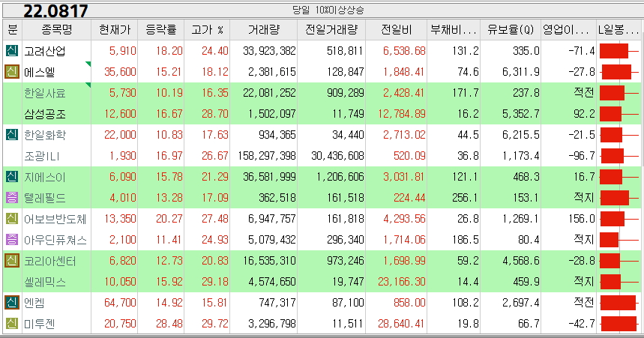Select the 어보브반도체 stock name

tap(55, 220)
